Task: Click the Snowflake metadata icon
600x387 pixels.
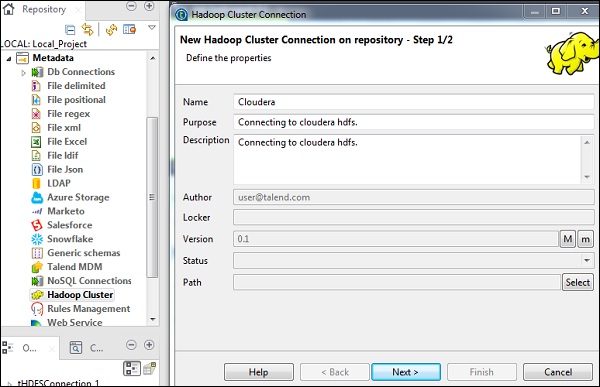Action: pyautogui.click(x=37, y=239)
